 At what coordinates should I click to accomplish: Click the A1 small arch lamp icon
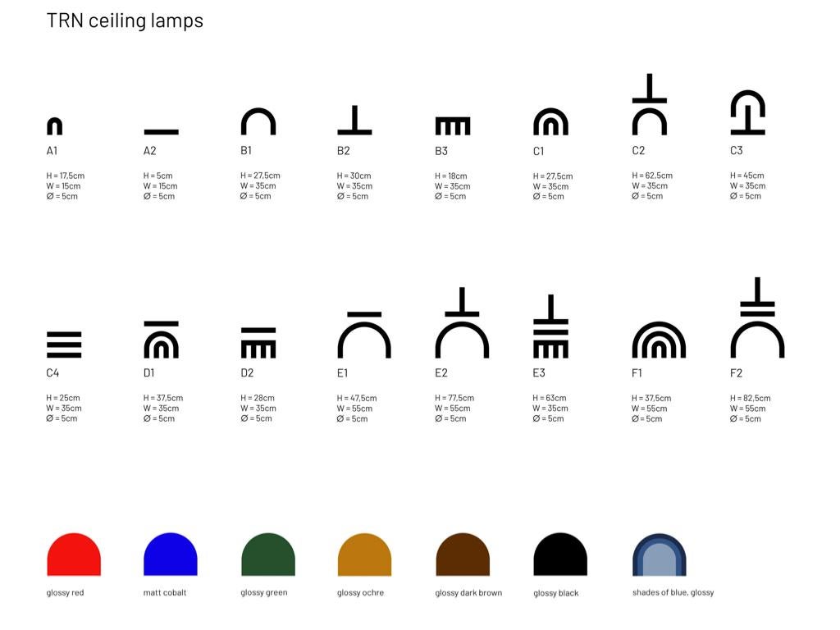point(54,126)
